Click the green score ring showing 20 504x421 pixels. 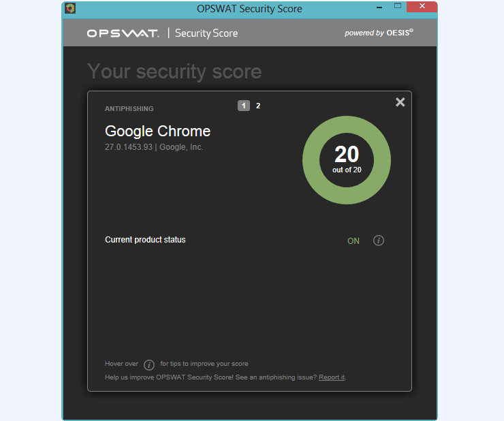point(347,160)
